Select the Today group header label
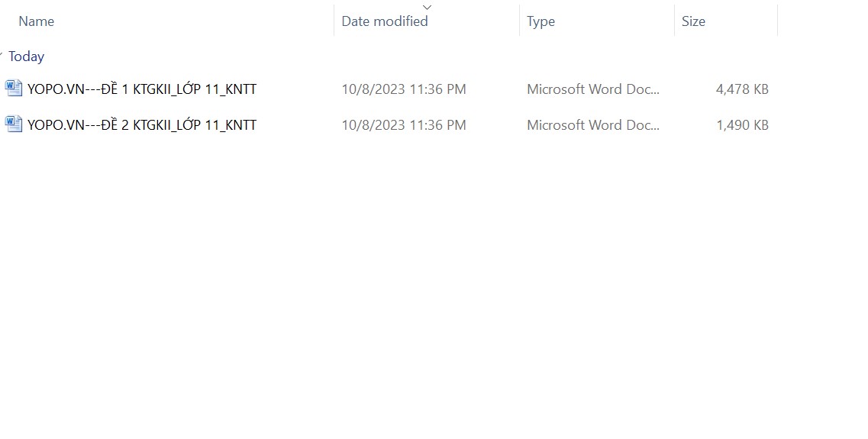The height and width of the screenshot is (439, 868). [27, 56]
